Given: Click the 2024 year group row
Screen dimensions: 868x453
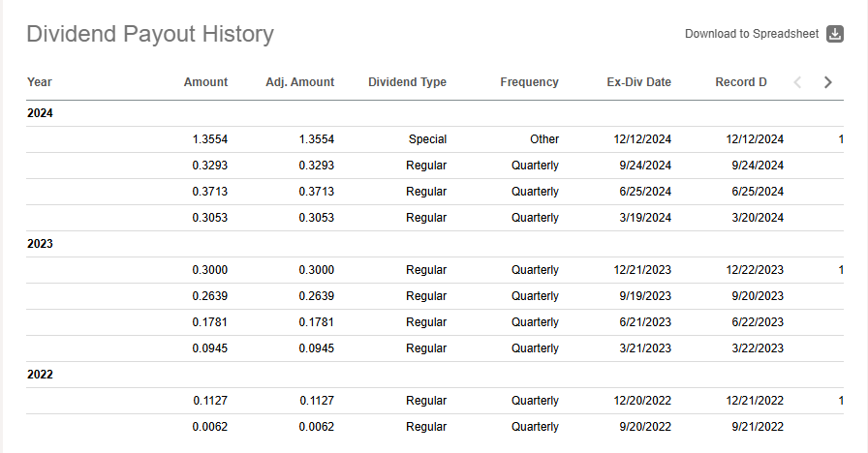Looking at the screenshot, I should coord(435,113).
